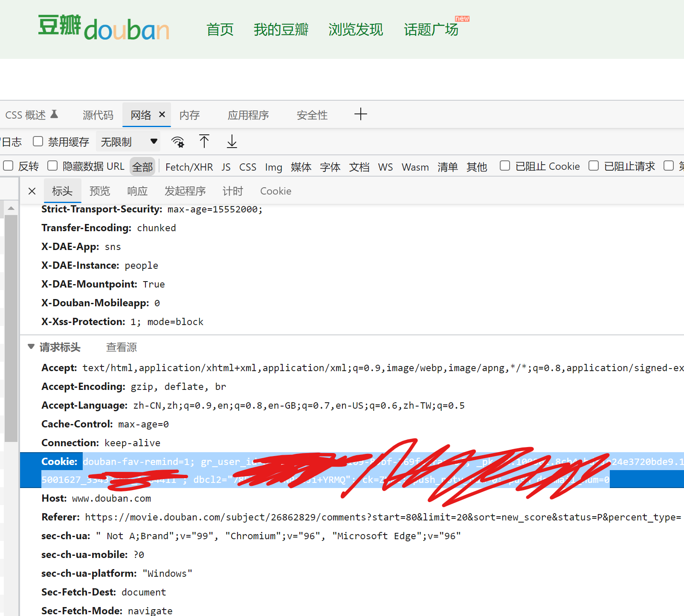684x616 pixels.
Task: Filter requests by 文档 document
Action: click(359, 167)
